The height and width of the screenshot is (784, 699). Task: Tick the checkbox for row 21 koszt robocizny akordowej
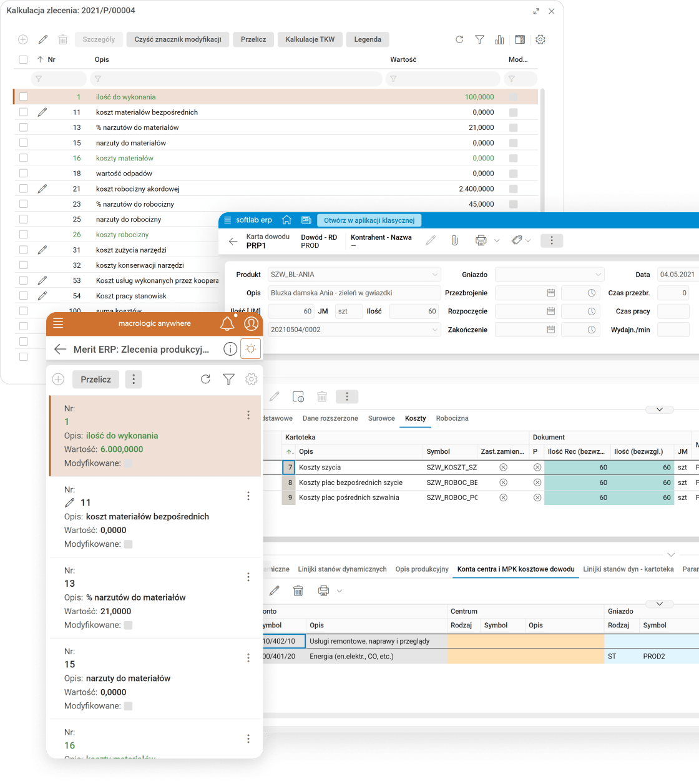point(24,189)
